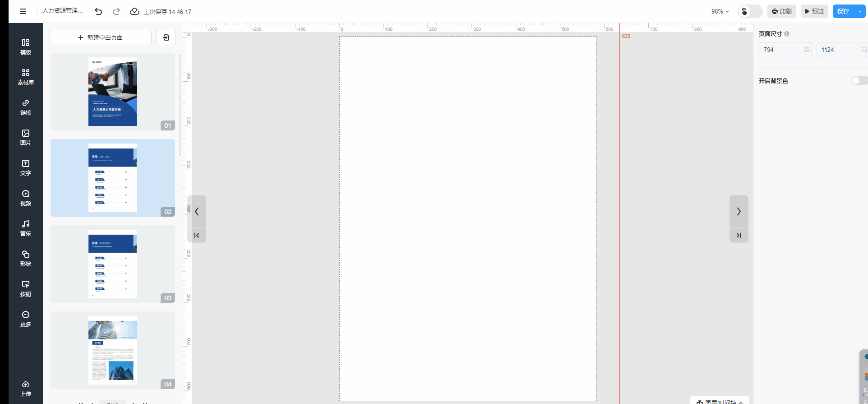The height and width of the screenshot is (404, 868).
Task: Expand the dropdown arrow beside 保存
Action: [860, 11]
